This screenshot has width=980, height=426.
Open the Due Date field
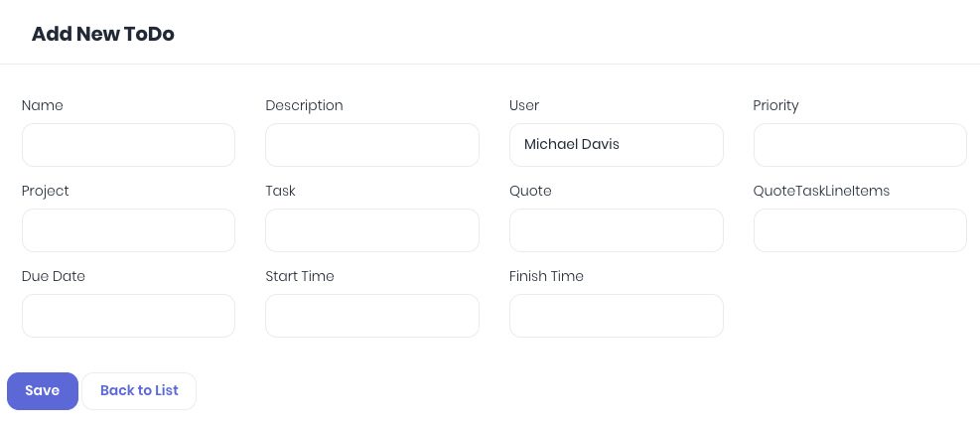coord(128,316)
